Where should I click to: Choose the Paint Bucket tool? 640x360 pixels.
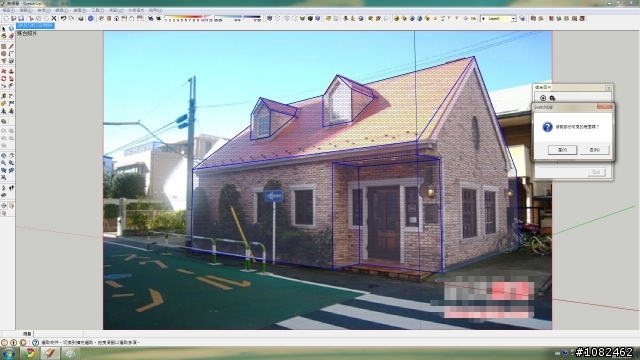coord(4,36)
